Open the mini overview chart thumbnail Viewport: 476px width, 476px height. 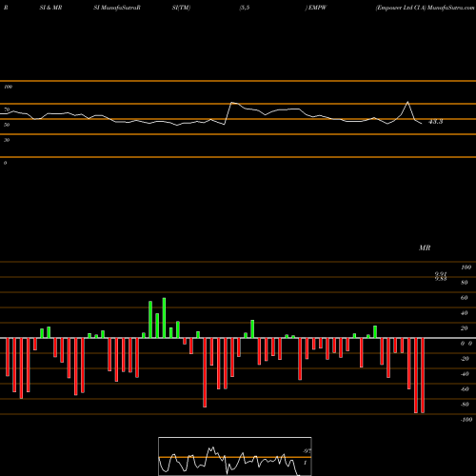(235, 456)
